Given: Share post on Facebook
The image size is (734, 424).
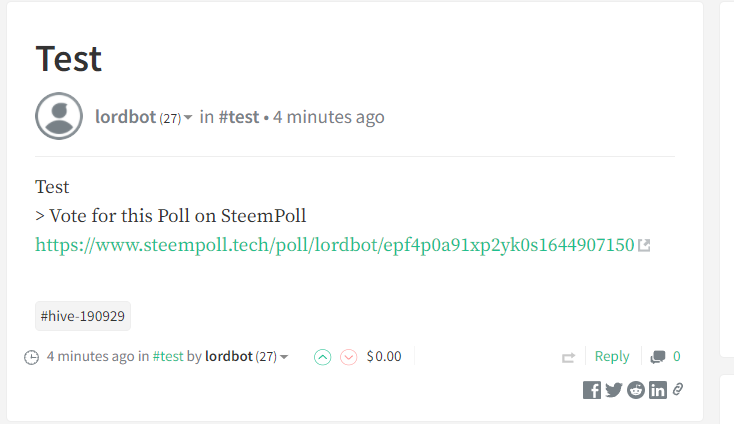Looking at the screenshot, I should [x=592, y=390].
